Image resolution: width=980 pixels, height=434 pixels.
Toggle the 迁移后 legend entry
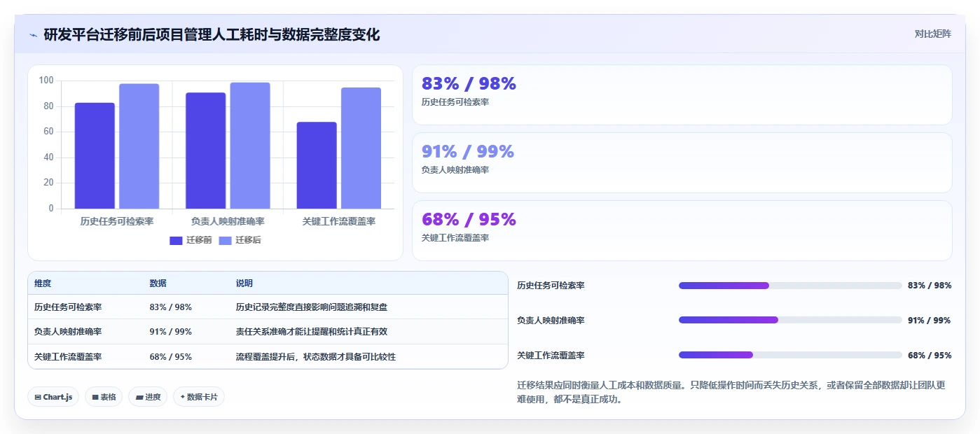click(240, 240)
